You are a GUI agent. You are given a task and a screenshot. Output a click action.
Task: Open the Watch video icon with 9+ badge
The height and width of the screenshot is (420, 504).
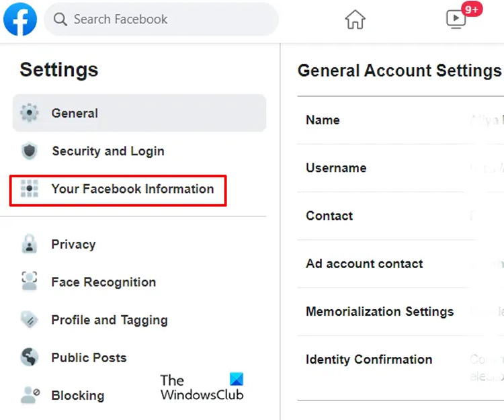456,19
